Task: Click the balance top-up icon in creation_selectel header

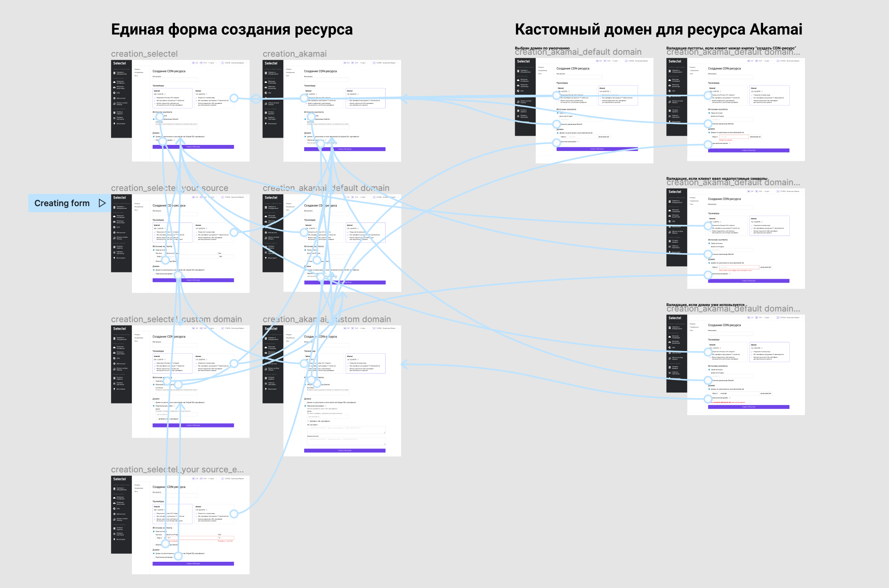Action: pyautogui.click(x=194, y=63)
